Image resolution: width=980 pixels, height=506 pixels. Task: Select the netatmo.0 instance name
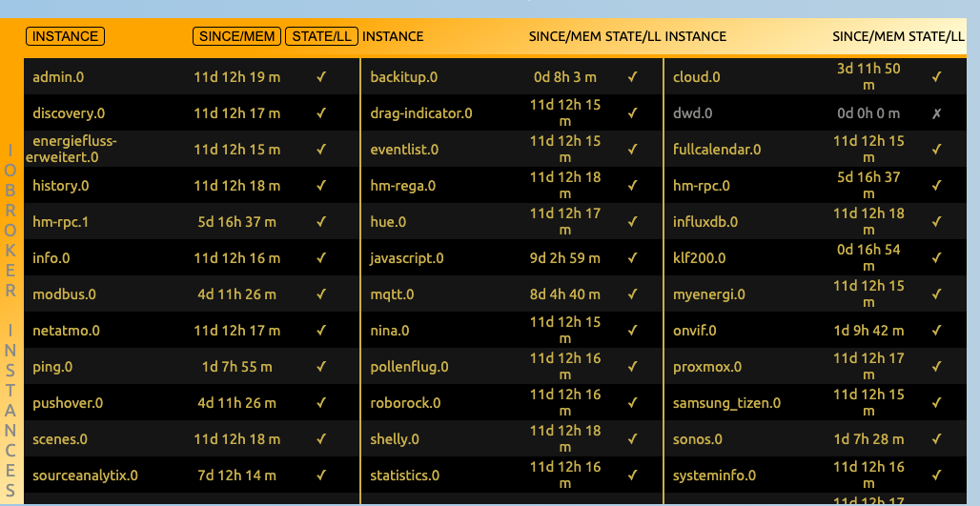pyautogui.click(x=66, y=331)
